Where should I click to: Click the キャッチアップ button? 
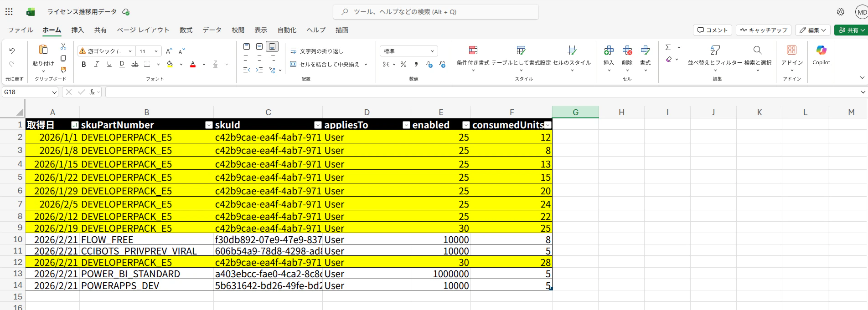[x=764, y=30]
